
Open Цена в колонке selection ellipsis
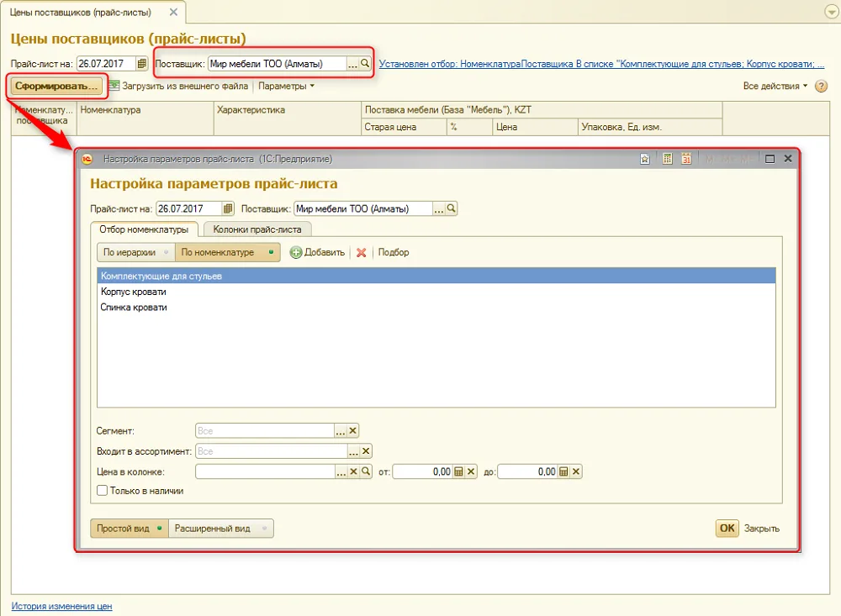(x=341, y=471)
